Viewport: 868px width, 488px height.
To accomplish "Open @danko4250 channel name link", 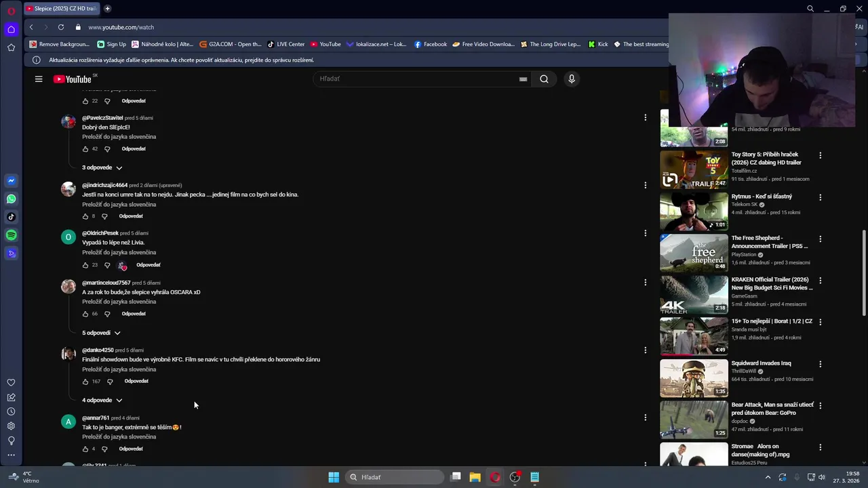I will (98, 350).
